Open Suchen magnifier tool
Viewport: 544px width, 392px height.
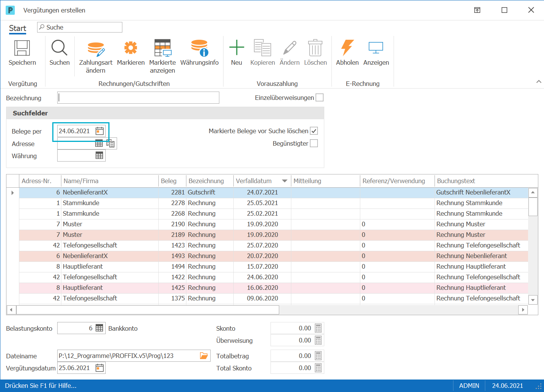(x=59, y=48)
